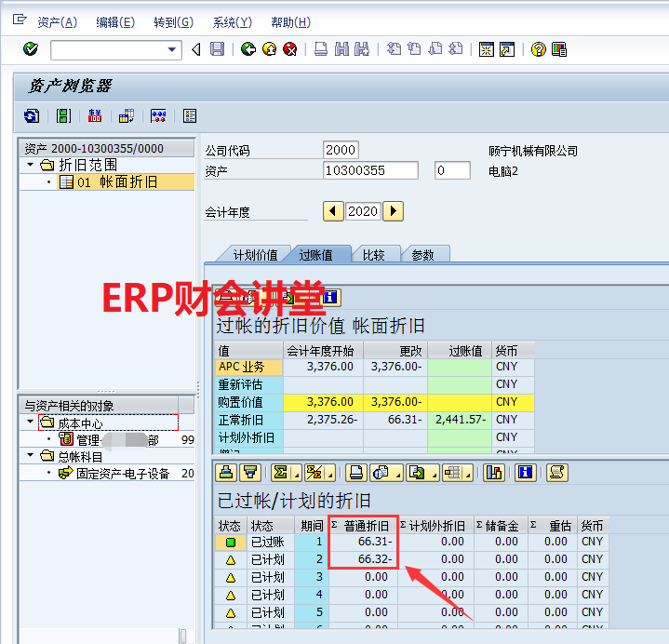
Task: Click the chart graphic icon in grid toolbar
Action: click(494, 472)
